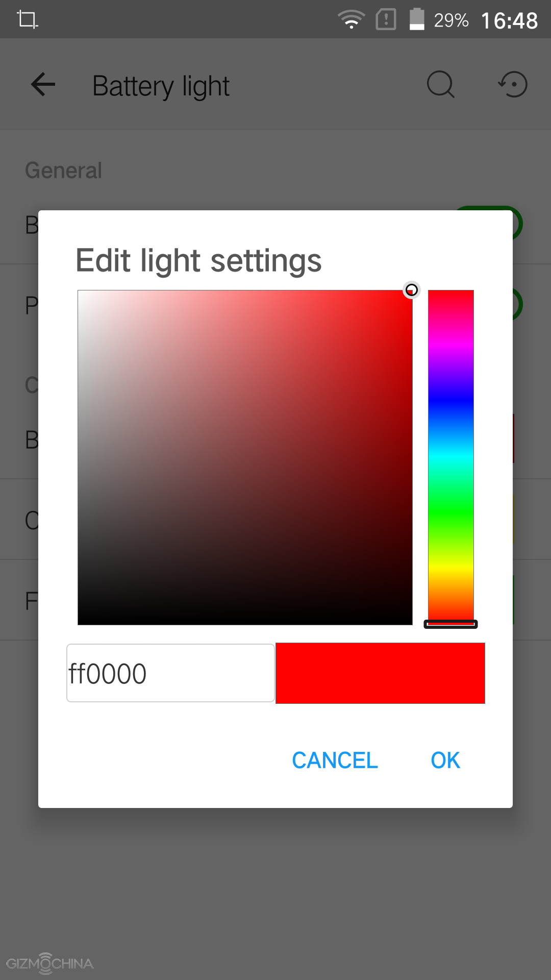The width and height of the screenshot is (551, 980).
Task: Pick white corner of saturation square
Action: pyautogui.click(x=81, y=293)
